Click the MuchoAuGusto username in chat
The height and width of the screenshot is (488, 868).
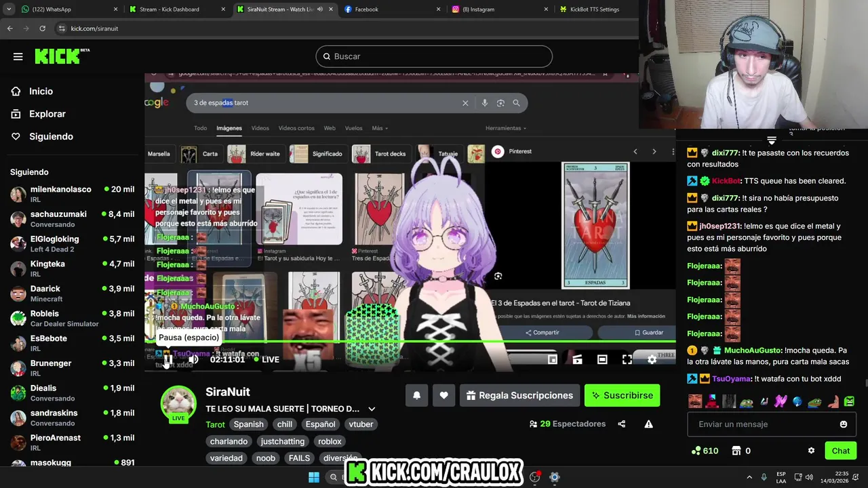[753, 350]
